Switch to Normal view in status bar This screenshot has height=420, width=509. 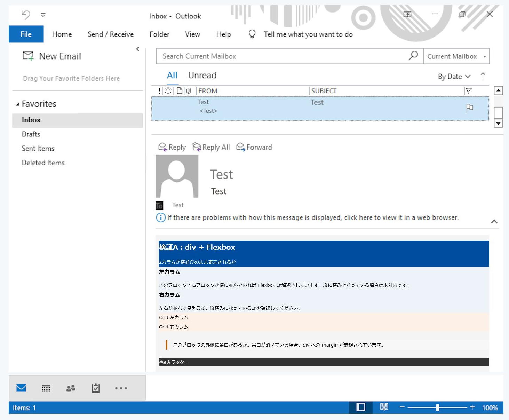[x=361, y=407]
